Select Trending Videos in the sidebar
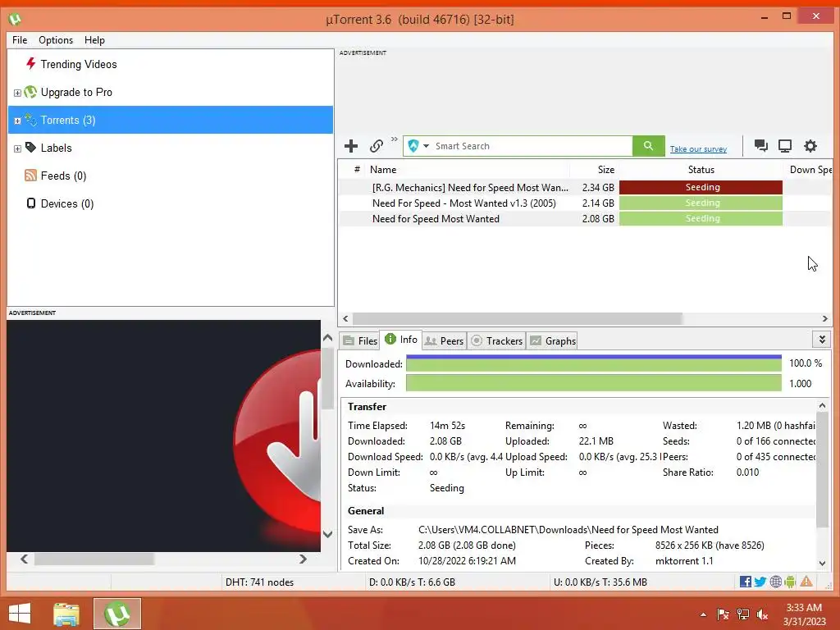The height and width of the screenshot is (630, 840). point(79,64)
